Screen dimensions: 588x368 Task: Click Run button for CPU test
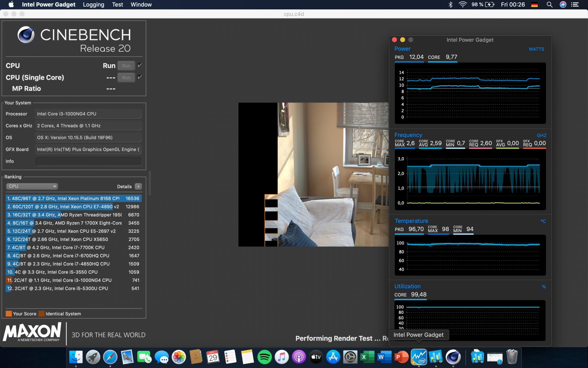click(x=126, y=66)
